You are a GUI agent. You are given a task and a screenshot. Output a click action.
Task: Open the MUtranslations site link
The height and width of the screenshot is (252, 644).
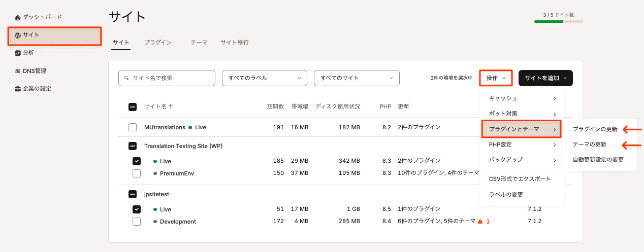pyautogui.click(x=165, y=127)
